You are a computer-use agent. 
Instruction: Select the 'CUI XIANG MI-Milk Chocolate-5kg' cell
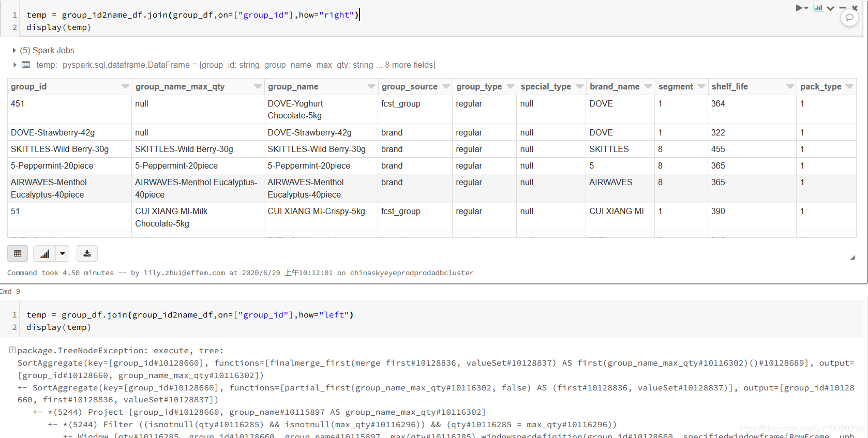[198, 217]
